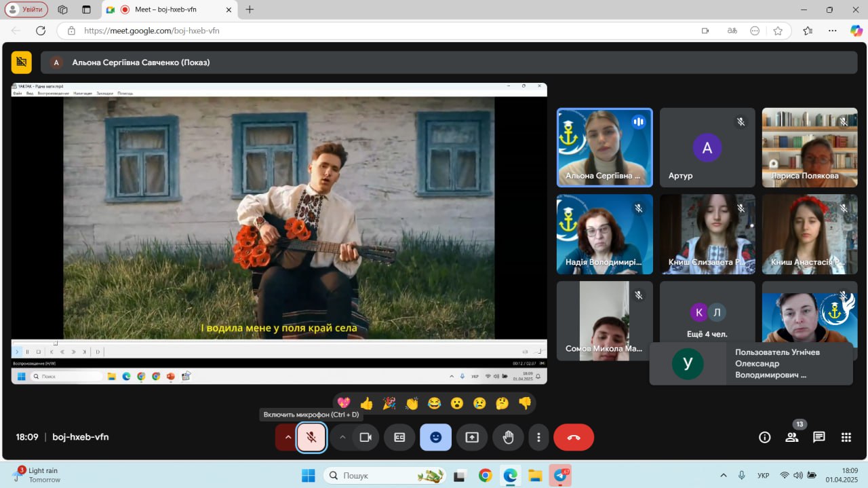Send clapping hands reaction
Image resolution: width=868 pixels, height=488 pixels.
click(x=412, y=403)
